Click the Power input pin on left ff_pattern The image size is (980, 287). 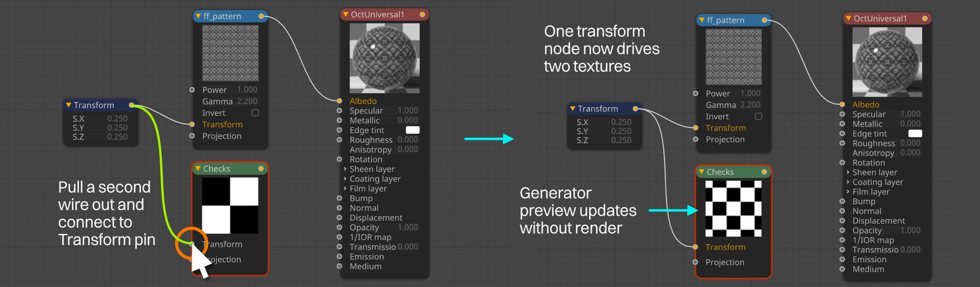[192, 90]
